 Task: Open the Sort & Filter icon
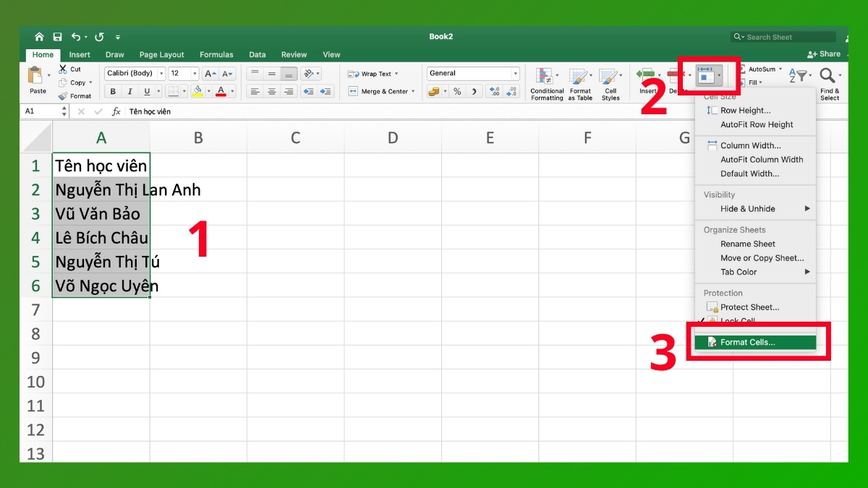click(x=798, y=76)
